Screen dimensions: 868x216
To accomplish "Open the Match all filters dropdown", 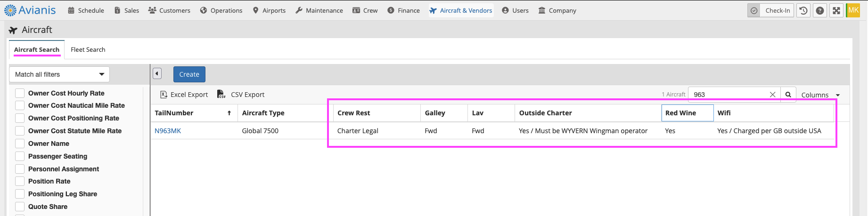I will 59,74.
